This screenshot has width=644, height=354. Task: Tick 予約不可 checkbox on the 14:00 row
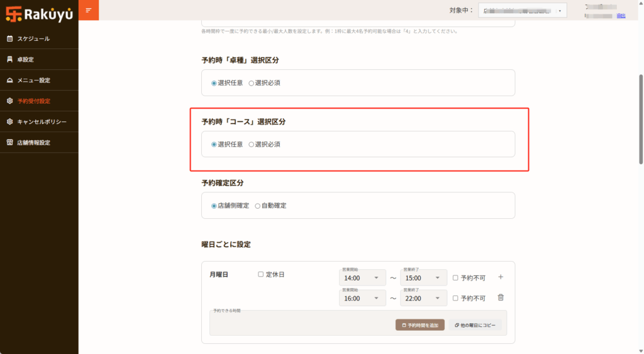point(456,278)
